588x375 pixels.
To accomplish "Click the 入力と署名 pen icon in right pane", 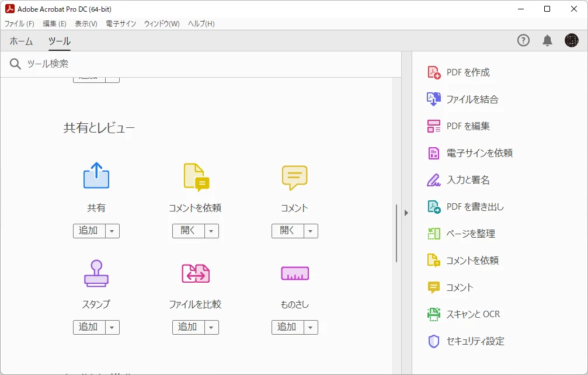I will click(434, 180).
